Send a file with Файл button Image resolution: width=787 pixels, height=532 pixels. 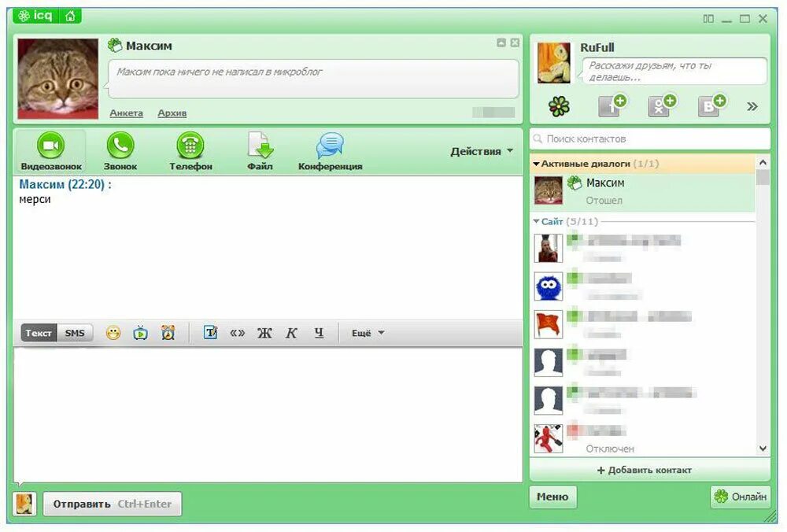[x=260, y=151]
